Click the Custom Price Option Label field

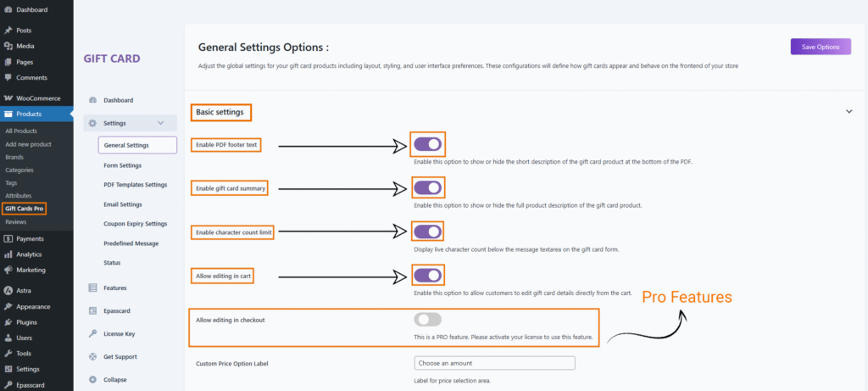494,363
